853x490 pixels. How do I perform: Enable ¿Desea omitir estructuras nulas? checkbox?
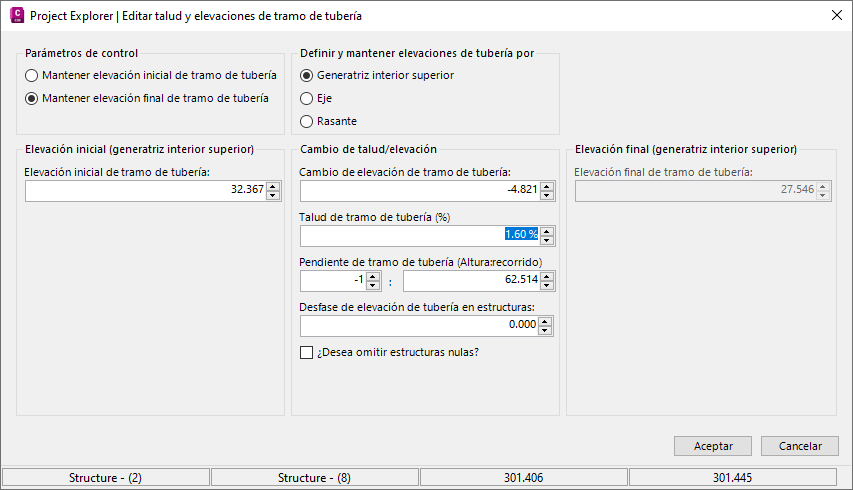pos(307,352)
